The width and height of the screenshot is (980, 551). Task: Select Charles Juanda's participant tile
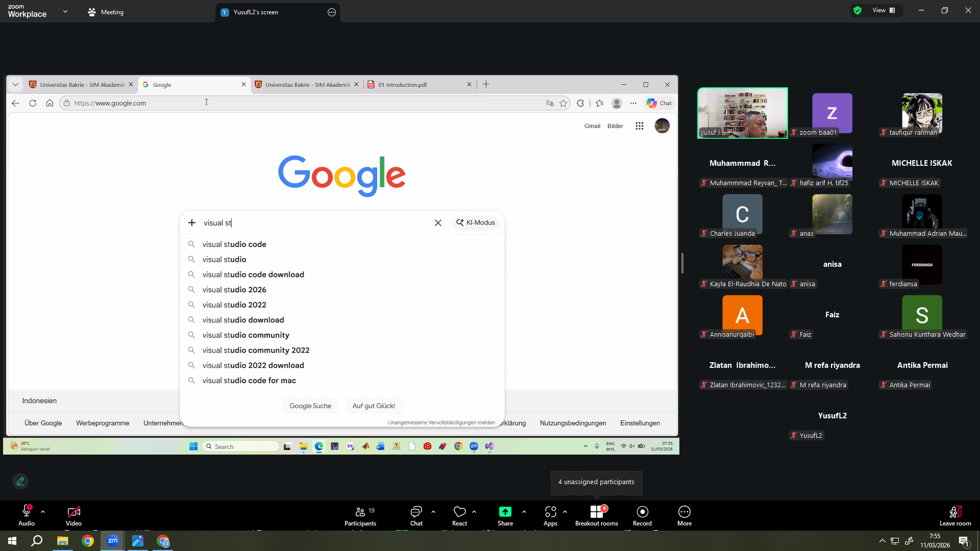pyautogui.click(x=742, y=214)
